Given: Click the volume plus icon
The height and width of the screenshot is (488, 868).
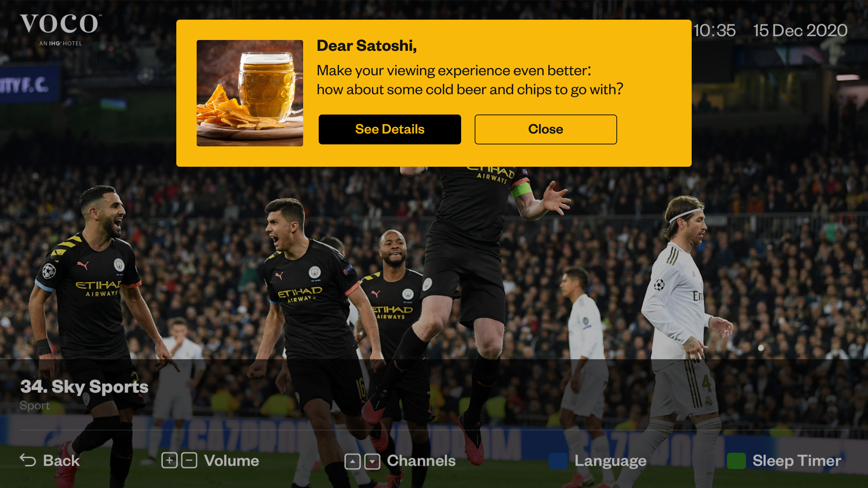Looking at the screenshot, I should (x=170, y=461).
